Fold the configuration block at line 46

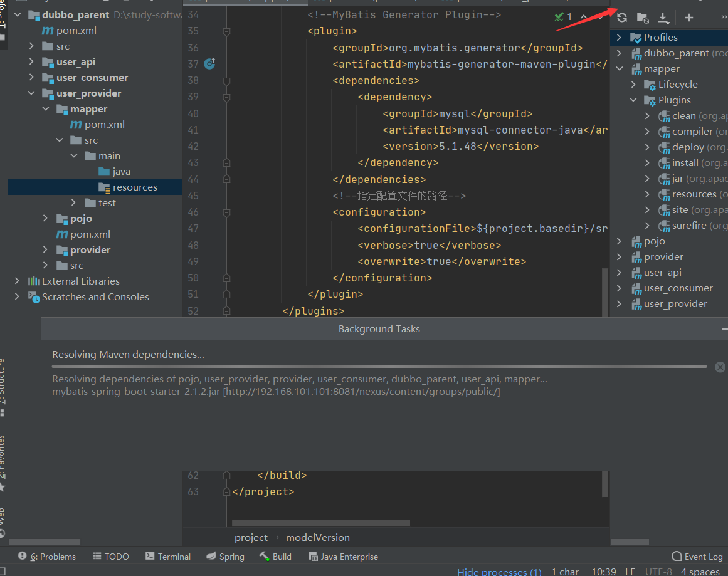click(226, 212)
